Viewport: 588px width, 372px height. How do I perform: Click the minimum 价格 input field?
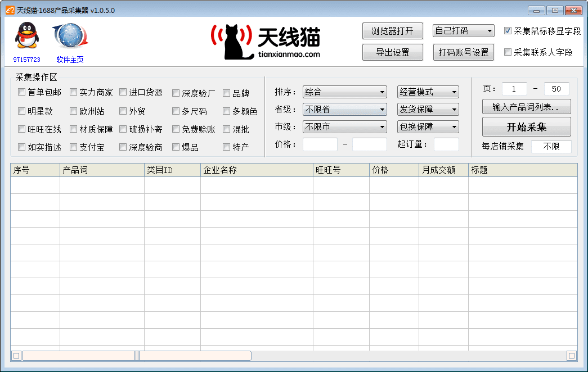320,144
